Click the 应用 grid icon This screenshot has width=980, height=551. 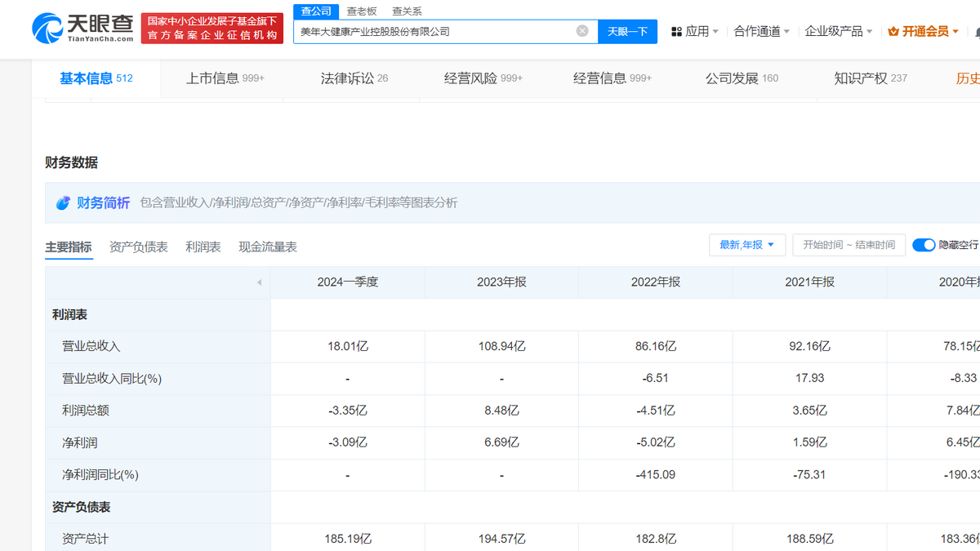676,31
